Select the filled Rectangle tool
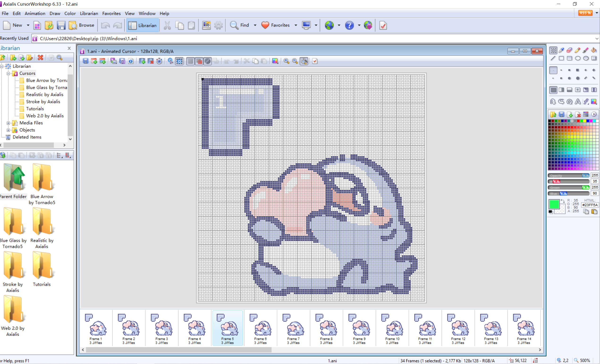Image resolution: width=600 pixels, height=364 pixels. pyautogui.click(x=569, y=59)
